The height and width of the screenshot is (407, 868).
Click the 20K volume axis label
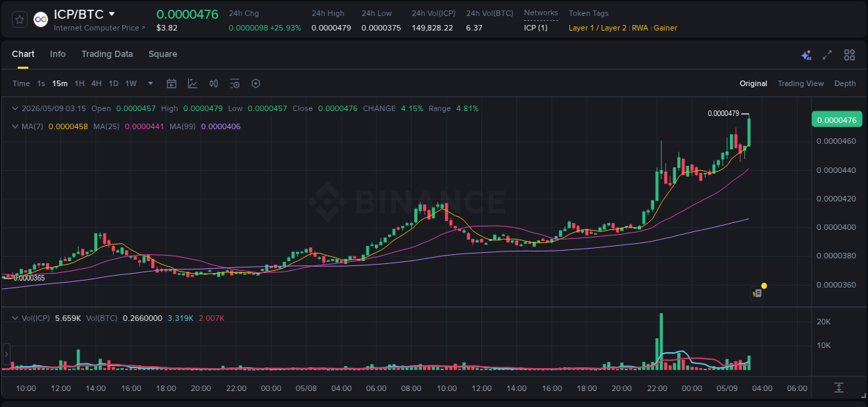click(824, 322)
